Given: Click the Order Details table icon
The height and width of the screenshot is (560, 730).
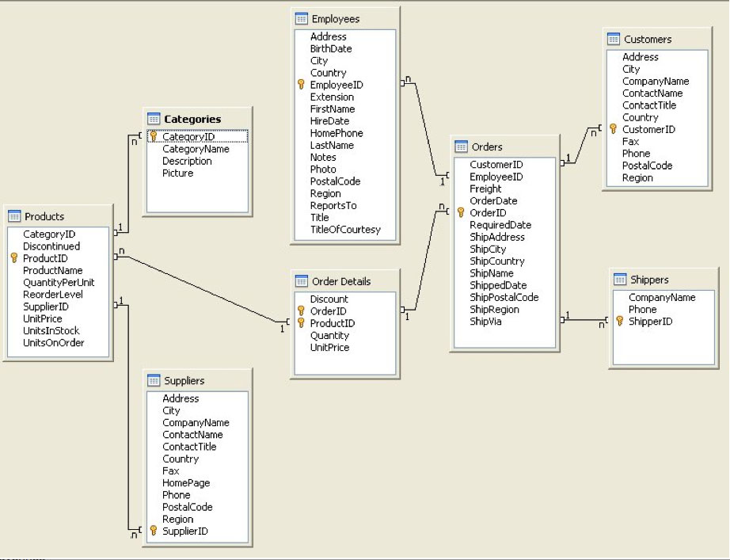Looking at the screenshot, I should click(301, 281).
